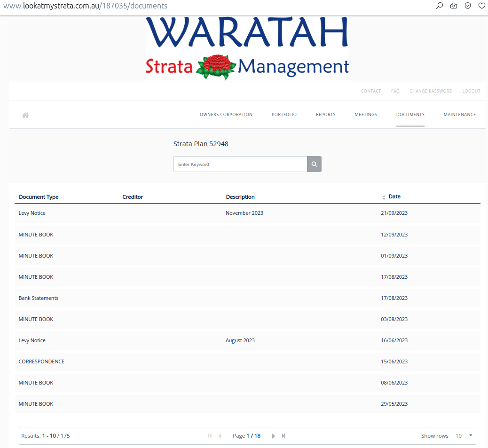Go to previous page arrow
Viewport: 488px width, 448px height.
pos(220,436)
